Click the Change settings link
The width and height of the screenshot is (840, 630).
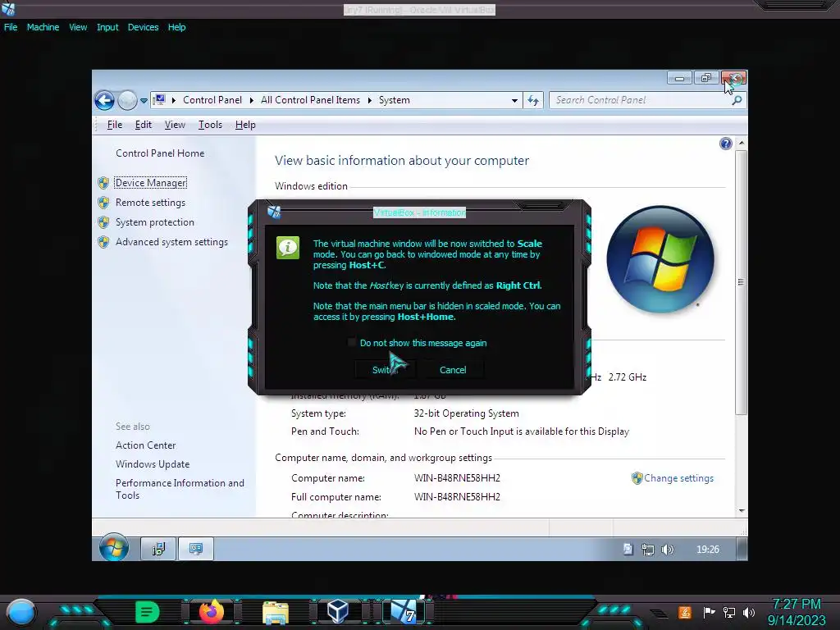point(678,478)
